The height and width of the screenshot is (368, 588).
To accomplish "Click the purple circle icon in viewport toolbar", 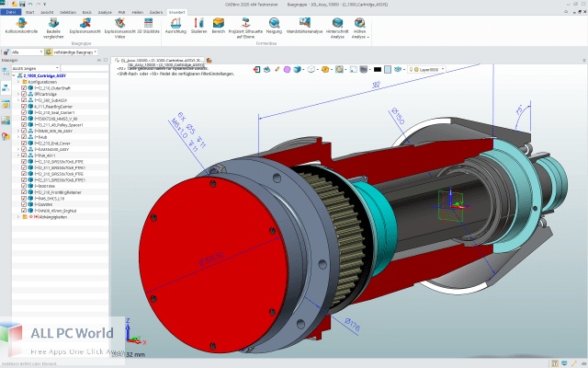I will (x=287, y=70).
